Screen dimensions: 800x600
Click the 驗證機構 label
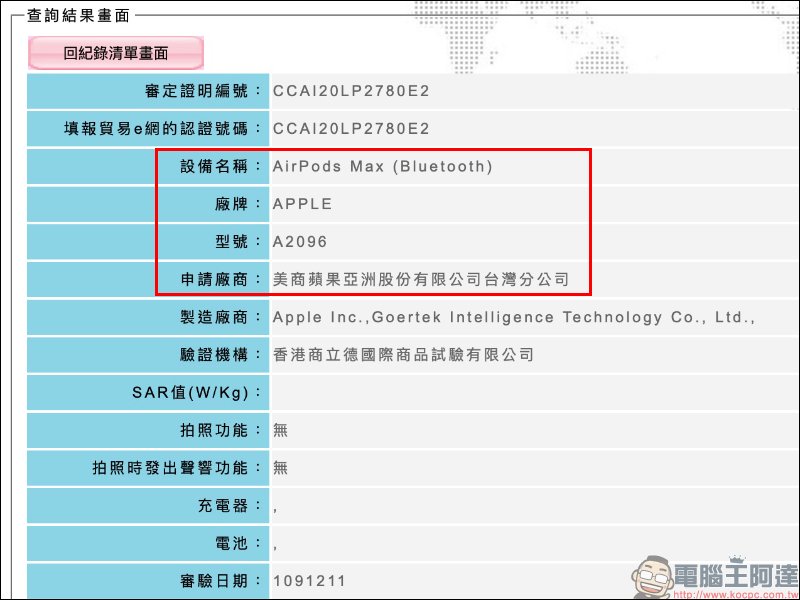click(x=220, y=355)
